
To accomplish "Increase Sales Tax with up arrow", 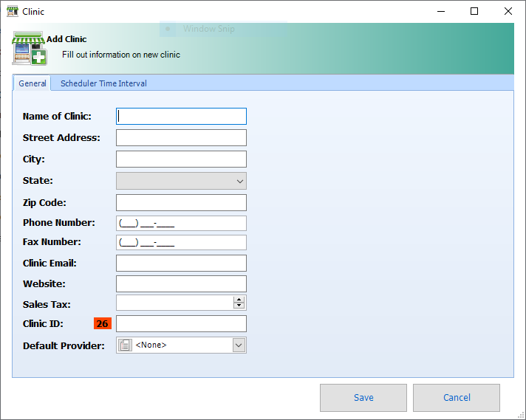I will [x=239, y=299].
